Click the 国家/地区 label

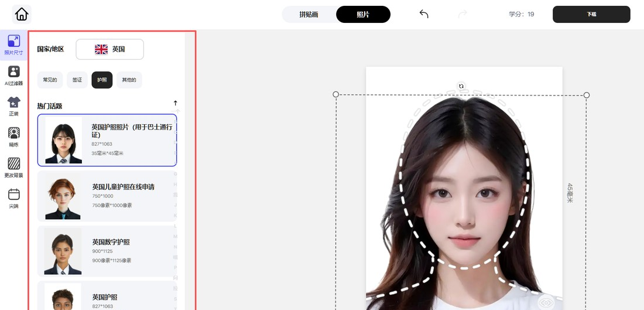(x=50, y=49)
